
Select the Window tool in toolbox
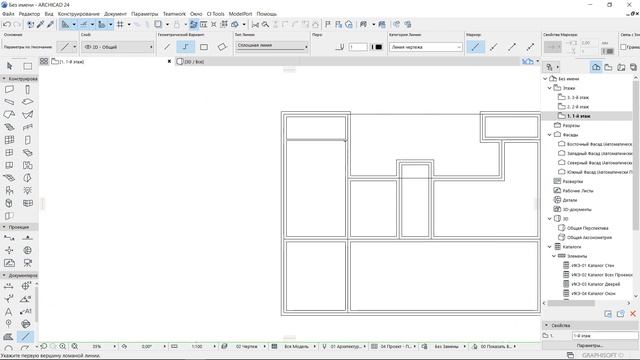point(9,153)
